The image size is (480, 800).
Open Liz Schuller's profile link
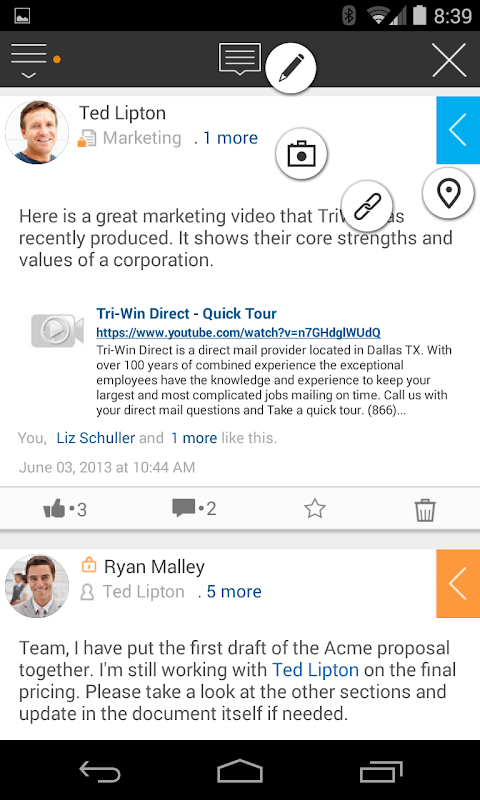[96, 438]
